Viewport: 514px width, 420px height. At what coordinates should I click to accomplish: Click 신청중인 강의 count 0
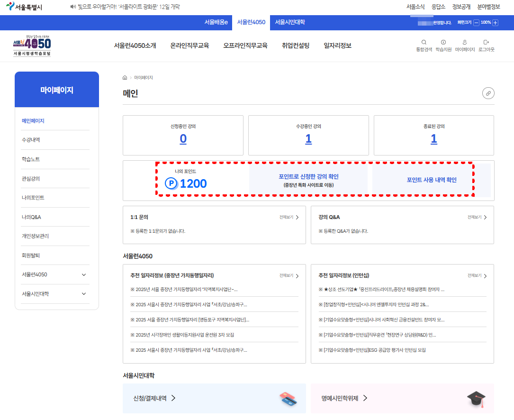coord(183,139)
